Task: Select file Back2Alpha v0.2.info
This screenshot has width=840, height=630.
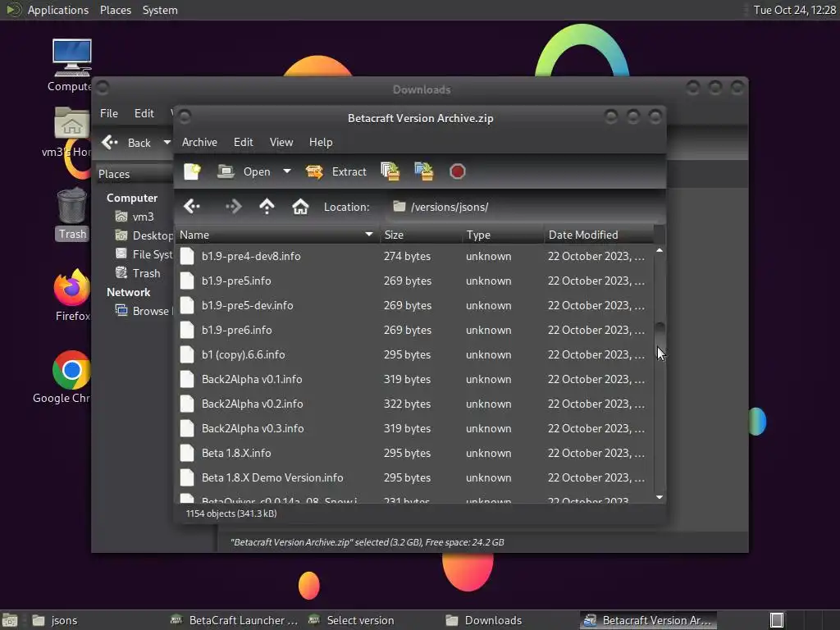Action: 414,404
